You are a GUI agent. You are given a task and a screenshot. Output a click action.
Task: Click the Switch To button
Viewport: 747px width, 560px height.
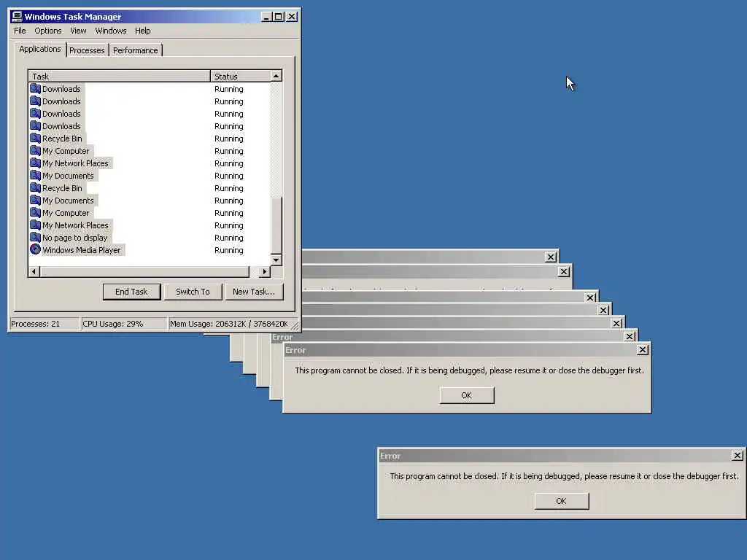[193, 292]
